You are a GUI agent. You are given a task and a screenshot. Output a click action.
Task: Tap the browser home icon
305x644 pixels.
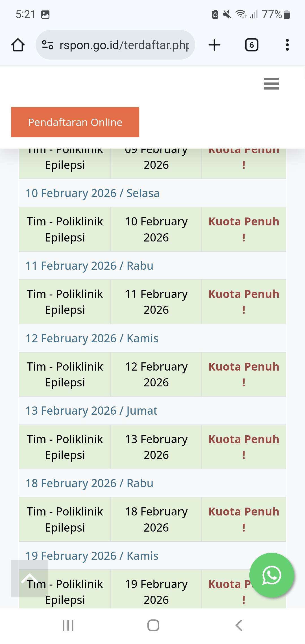[x=18, y=45]
